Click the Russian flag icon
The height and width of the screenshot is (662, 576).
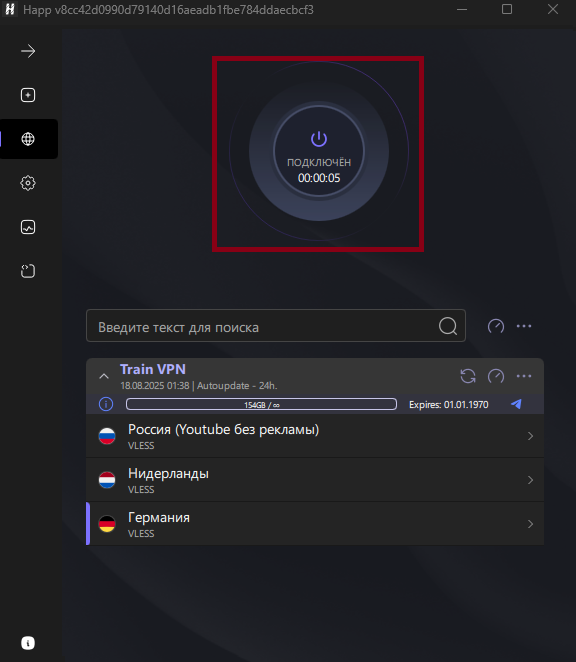click(107, 436)
